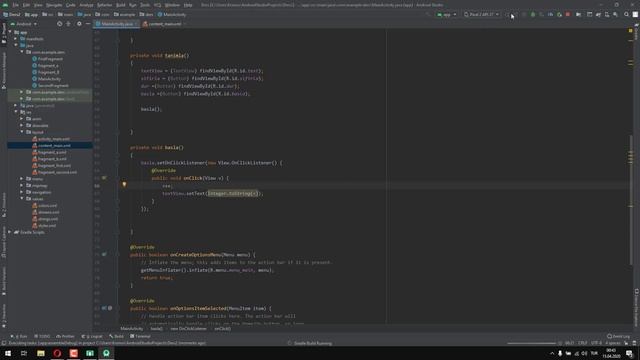Click the yellow warning marker at top of editor scrollbar
Screen dimensions: 640x360
[x=630, y=31]
